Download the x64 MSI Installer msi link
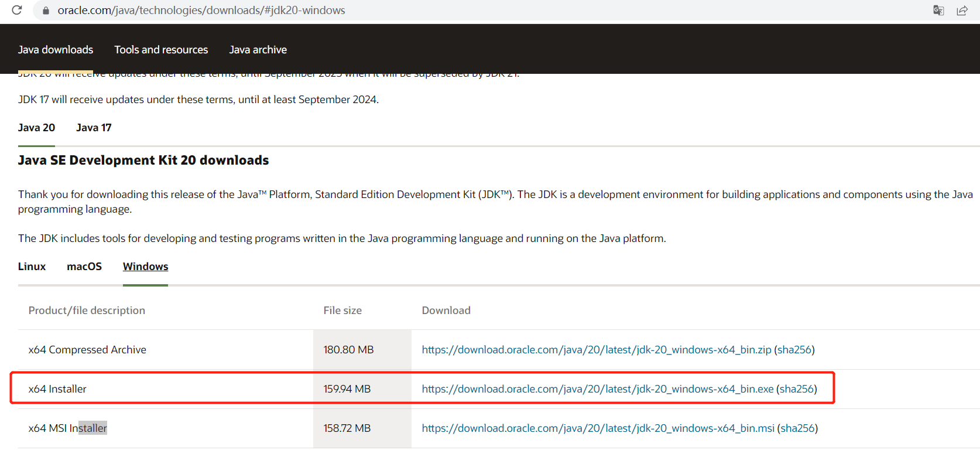 click(x=598, y=428)
